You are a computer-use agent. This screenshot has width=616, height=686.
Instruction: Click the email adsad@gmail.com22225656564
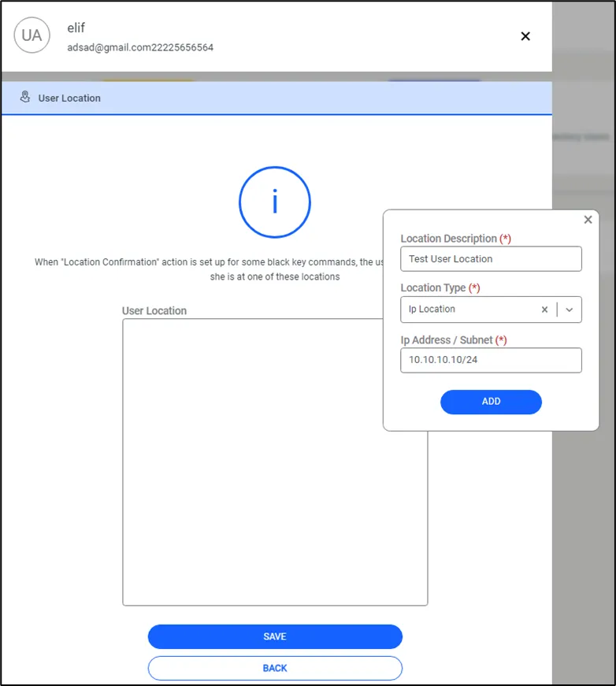pos(140,47)
